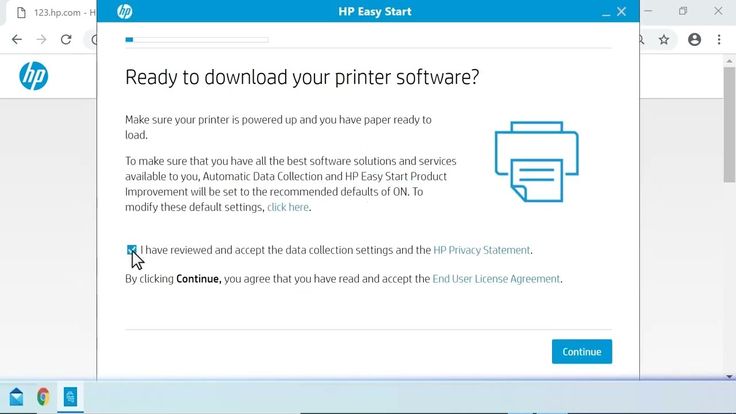Click the HP logo on the browser page
The height and width of the screenshot is (414, 736).
[x=33, y=76]
